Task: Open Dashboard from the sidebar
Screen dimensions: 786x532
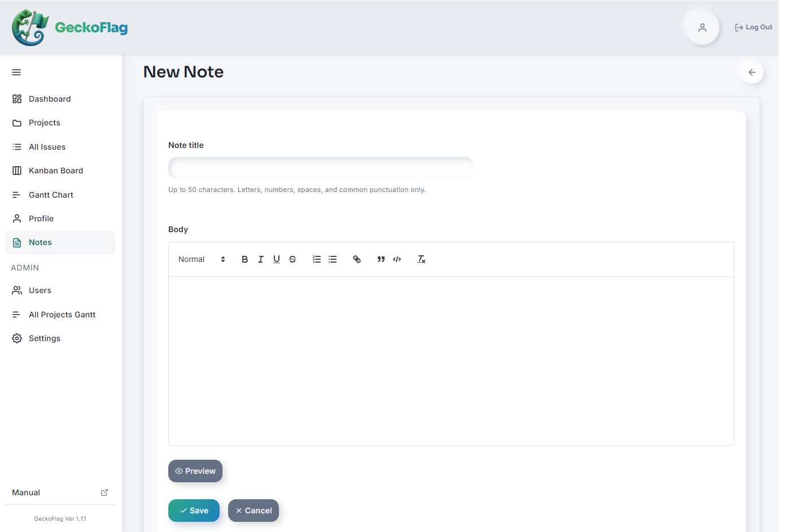Action: click(60, 99)
